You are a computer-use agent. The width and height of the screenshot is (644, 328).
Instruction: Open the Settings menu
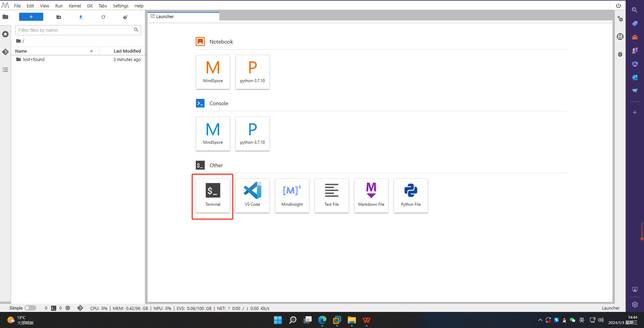[121, 6]
